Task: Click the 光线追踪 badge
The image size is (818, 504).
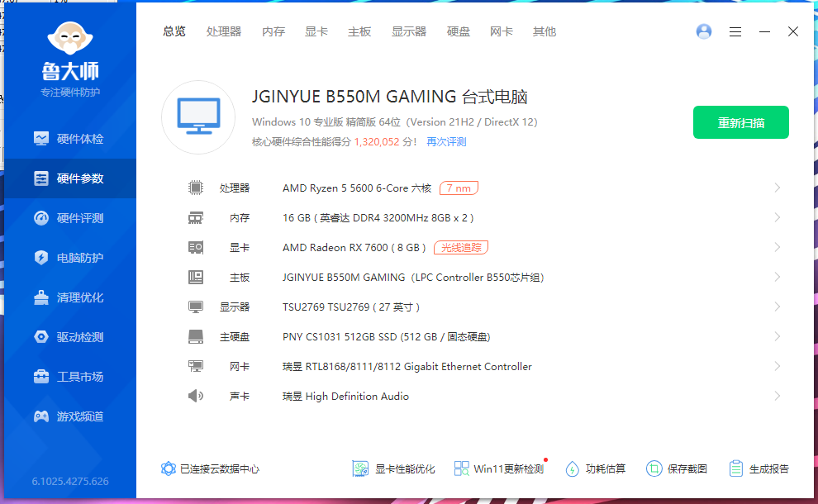Action: 461,247
